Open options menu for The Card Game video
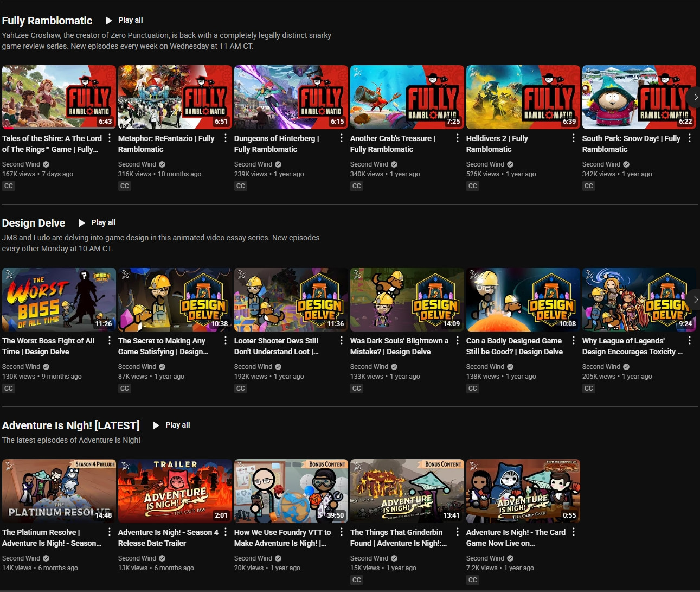This screenshot has width=700, height=592. coord(574,532)
